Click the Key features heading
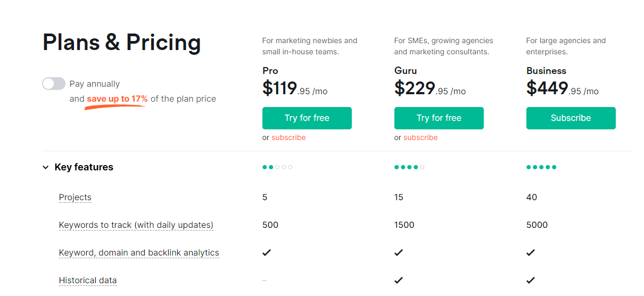The height and width of the screenshot is (296, 644). pos(84,167)
